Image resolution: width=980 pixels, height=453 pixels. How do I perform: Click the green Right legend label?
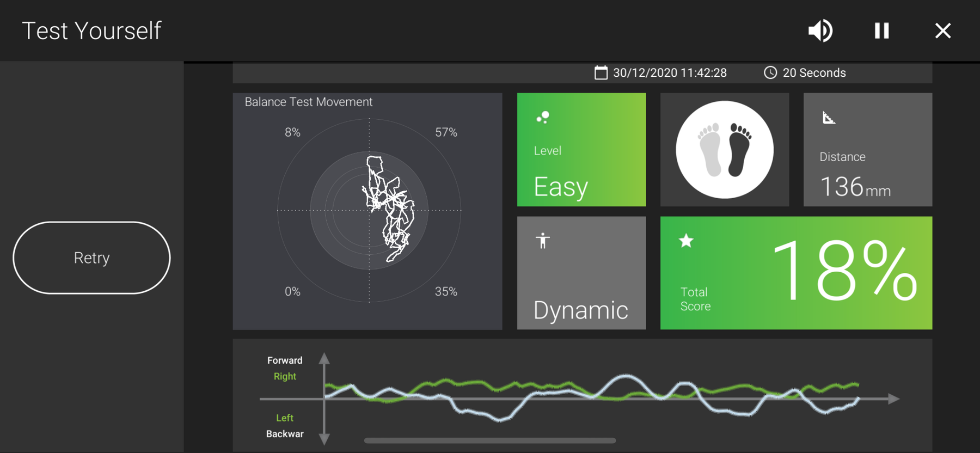285,376
